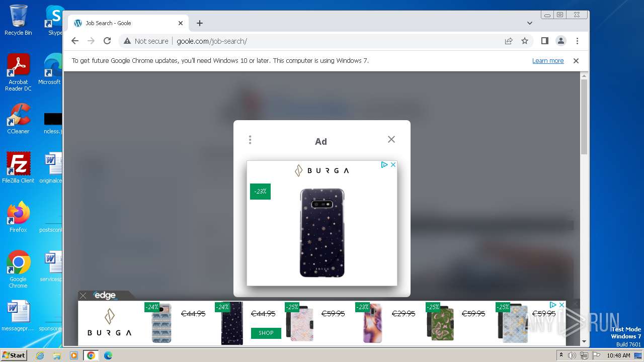This screenshot has width=644, height=362.
Task: Open the Recycle Bin desktop icon
Action: coord(18,20)
